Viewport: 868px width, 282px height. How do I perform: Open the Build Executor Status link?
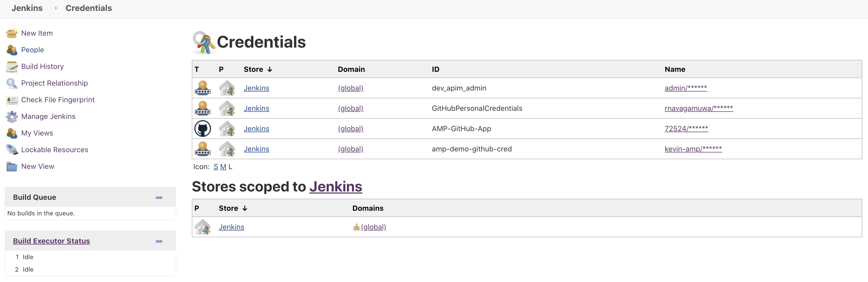pyautogui.click(x=51, y=241)
